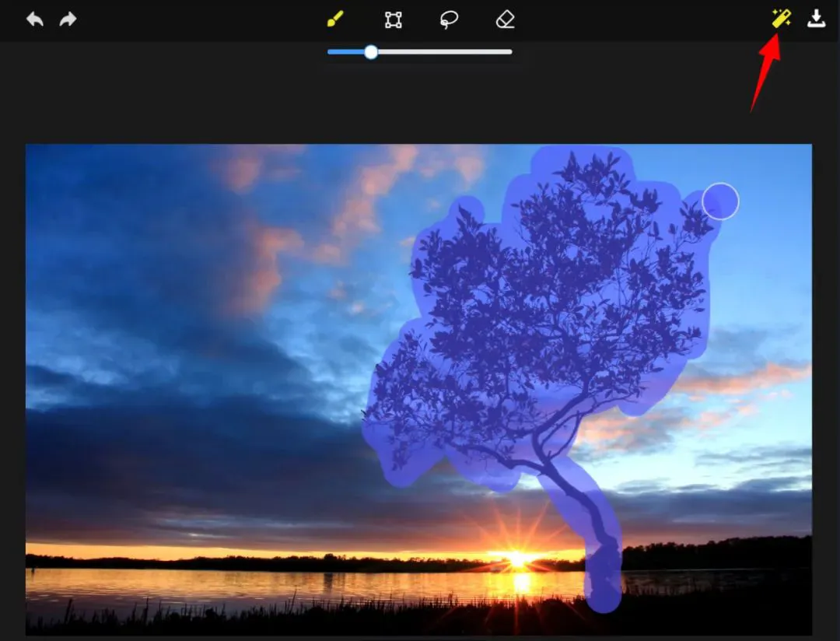840x641 pixels.
Task: Click the far right end of the brush size track
Action: 509,52
